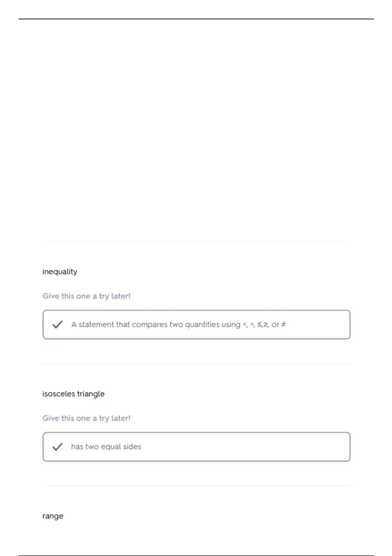Click the text 'has two equal sides'
The height and width of the screenshot is (556, 392).
[x=106, y=447]
